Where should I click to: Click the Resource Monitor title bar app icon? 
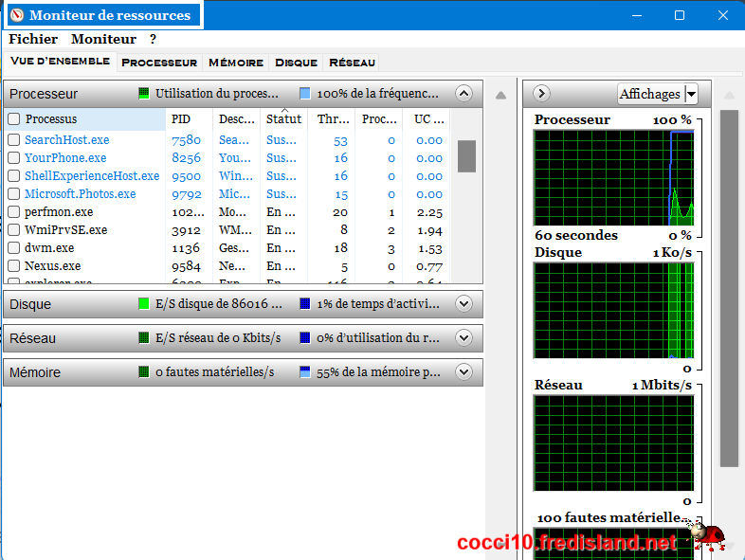click(x=17, y=15)
